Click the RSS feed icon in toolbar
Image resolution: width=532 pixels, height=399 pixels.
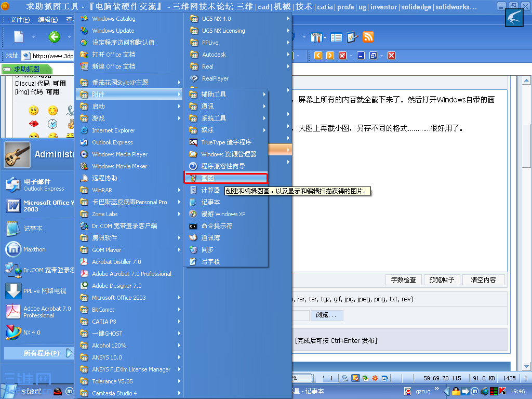coord(368,37)
